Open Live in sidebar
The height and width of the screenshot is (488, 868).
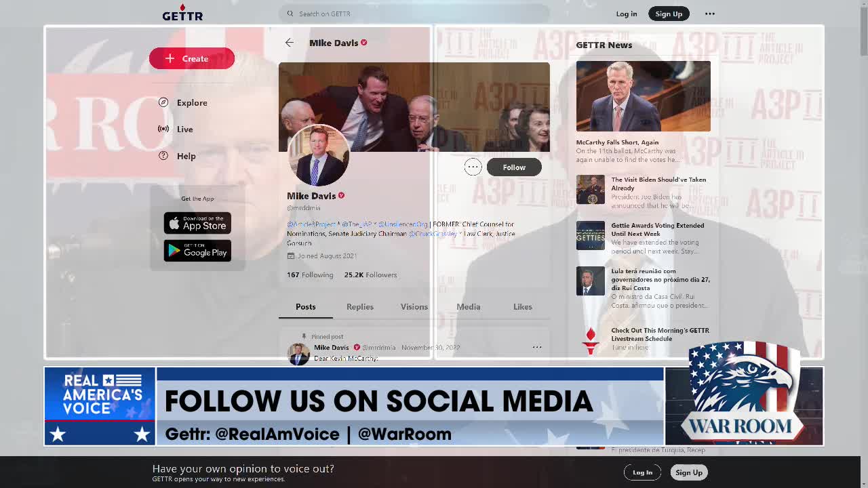pyautogui.click(x=184, y=129)
